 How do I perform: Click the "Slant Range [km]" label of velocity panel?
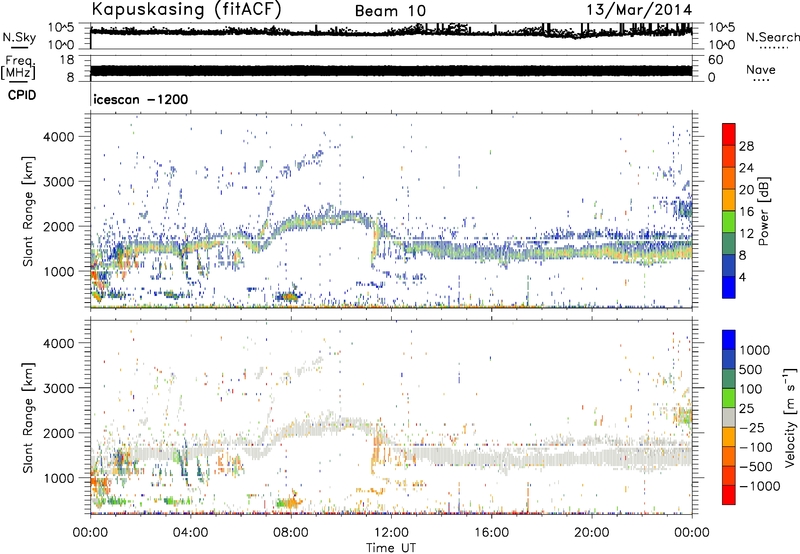(x=28, y=417)
